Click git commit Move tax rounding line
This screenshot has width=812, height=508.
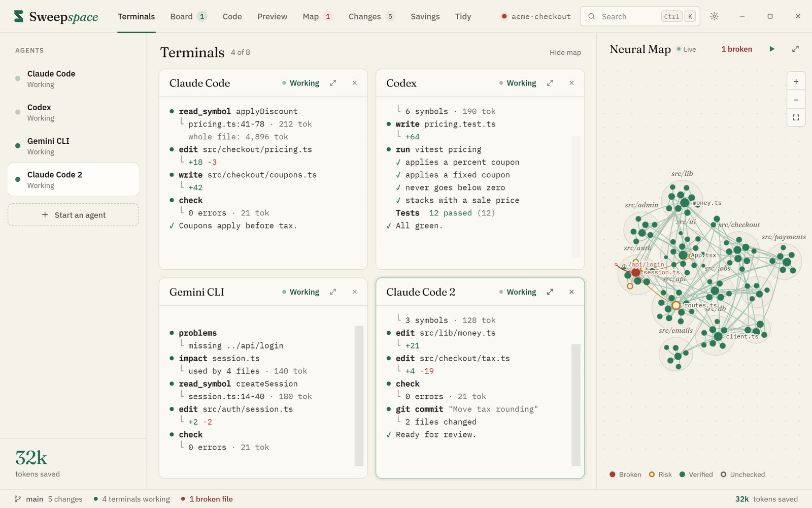[x=462, y=409]
